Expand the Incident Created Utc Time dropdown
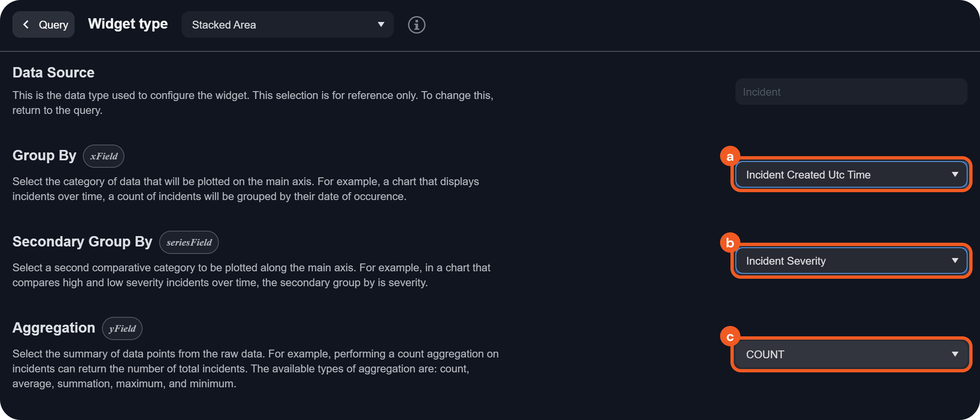The width and height of the screenshot is (980, 420). 851,175
